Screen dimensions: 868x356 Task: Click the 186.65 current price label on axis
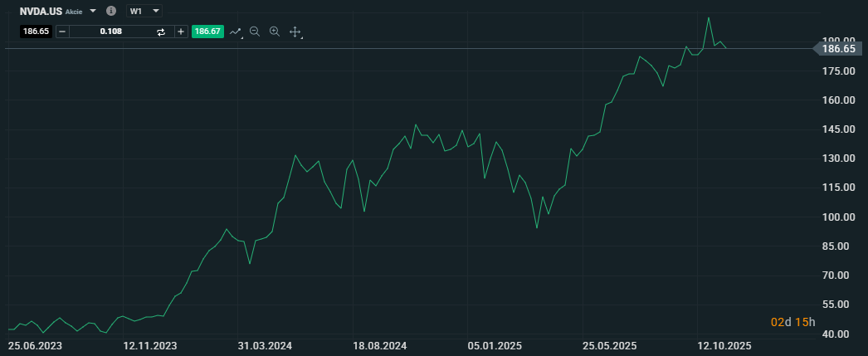click(838, 49)
